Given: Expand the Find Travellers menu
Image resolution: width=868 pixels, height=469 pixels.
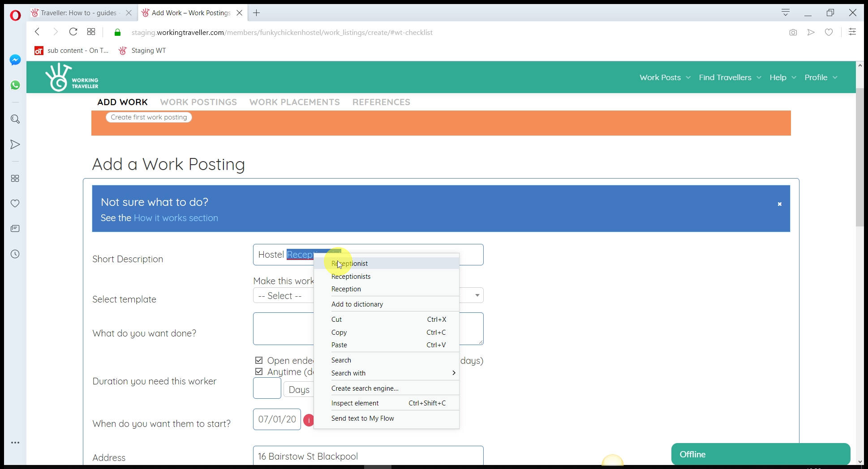Looking at the screenshot, I should (730, 77).
